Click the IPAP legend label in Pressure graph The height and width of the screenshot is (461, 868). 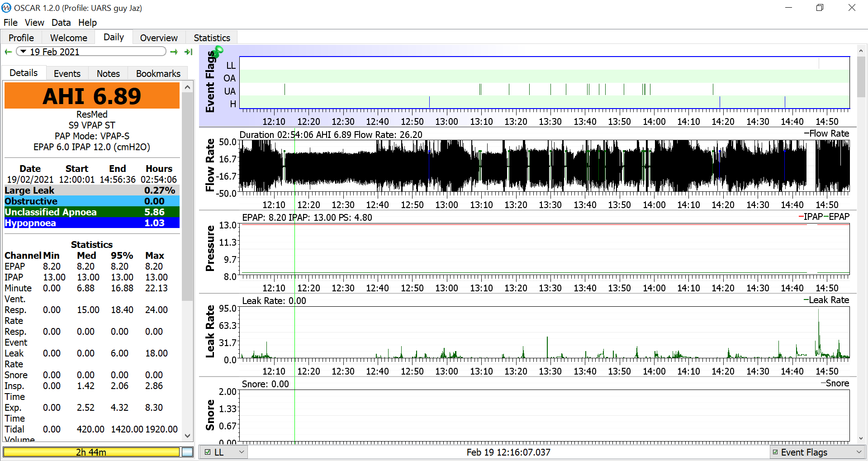tap(811, 217)
